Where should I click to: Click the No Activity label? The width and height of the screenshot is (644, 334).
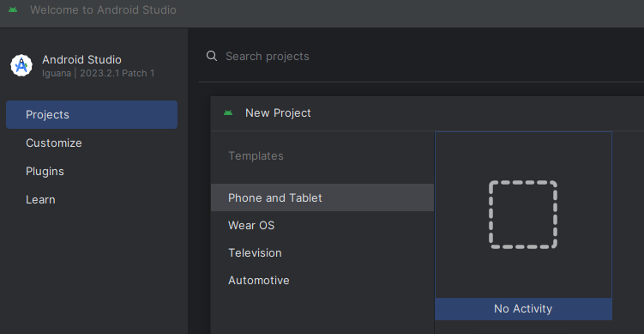tap(523, 309)
